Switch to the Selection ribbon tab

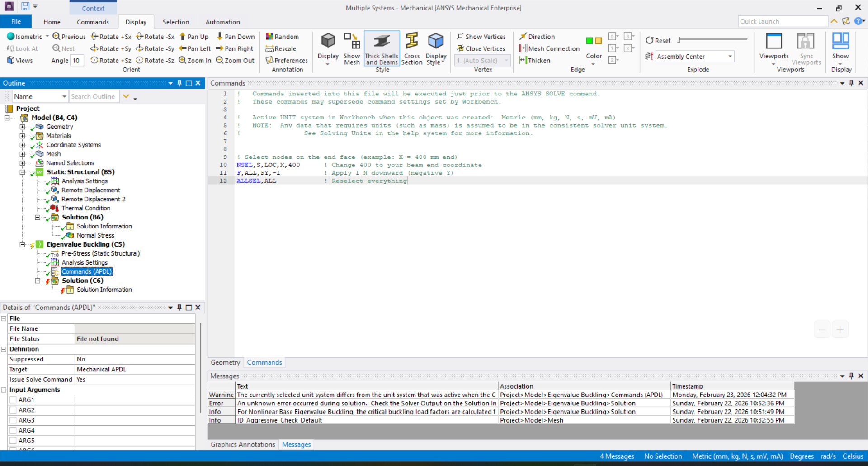tap(175, 22)
